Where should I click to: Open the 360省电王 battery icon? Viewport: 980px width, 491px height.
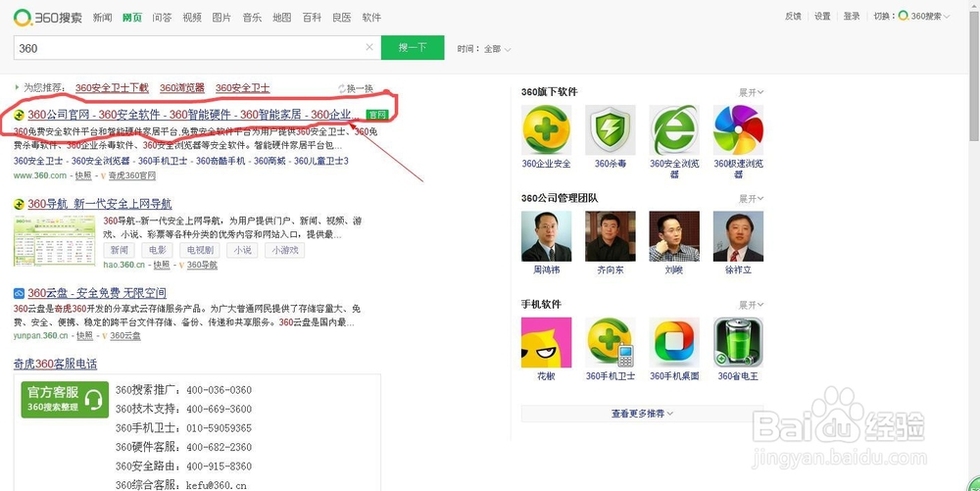point(738,342)
